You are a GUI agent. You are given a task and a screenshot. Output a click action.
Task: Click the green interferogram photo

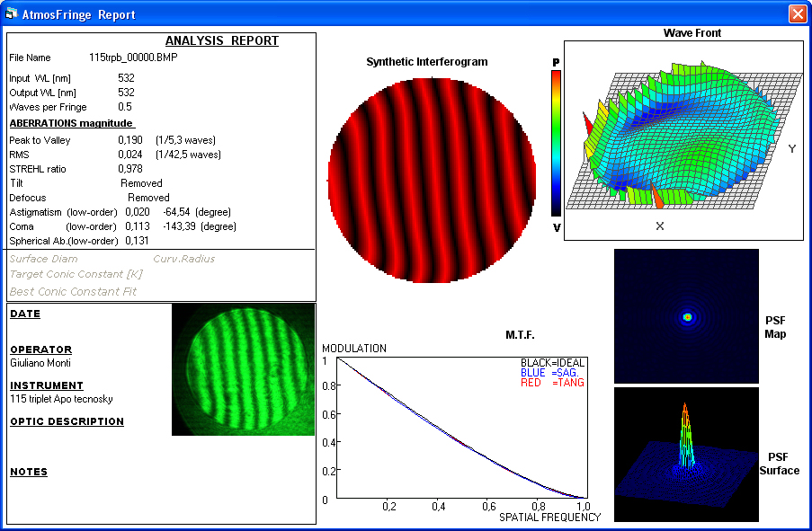[x=243, y=369]
